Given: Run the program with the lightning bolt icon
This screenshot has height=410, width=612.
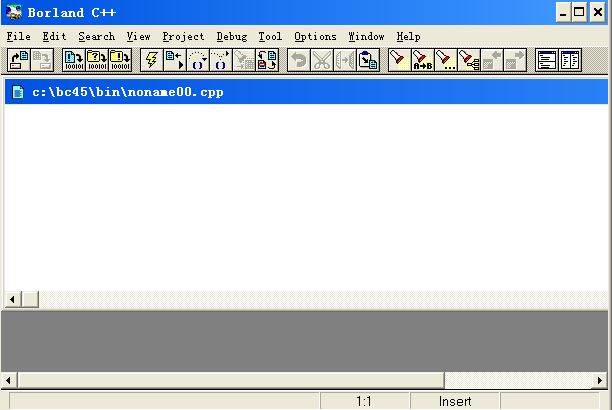Looking at the screenshot, I should click(x=152, y=60).
